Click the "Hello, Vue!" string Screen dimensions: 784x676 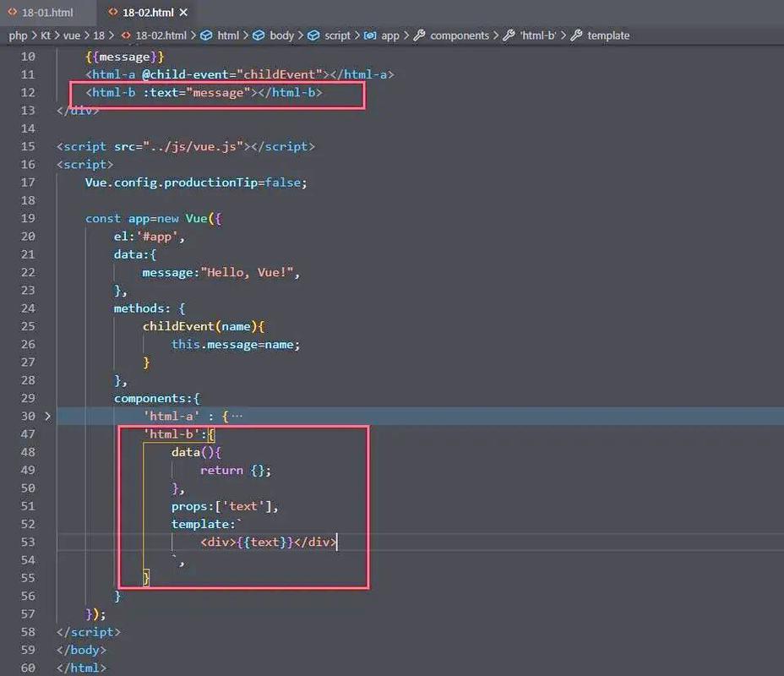point(247,272)
